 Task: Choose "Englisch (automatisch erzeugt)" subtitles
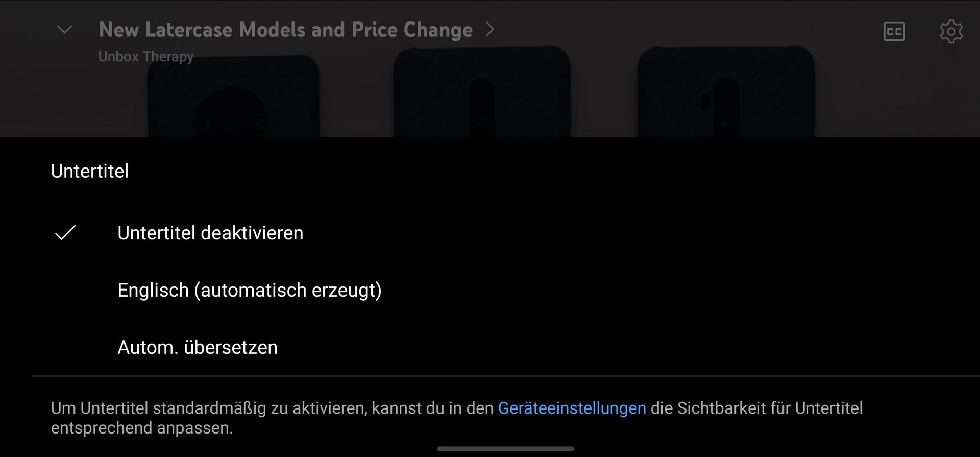[x=249, y=290]
